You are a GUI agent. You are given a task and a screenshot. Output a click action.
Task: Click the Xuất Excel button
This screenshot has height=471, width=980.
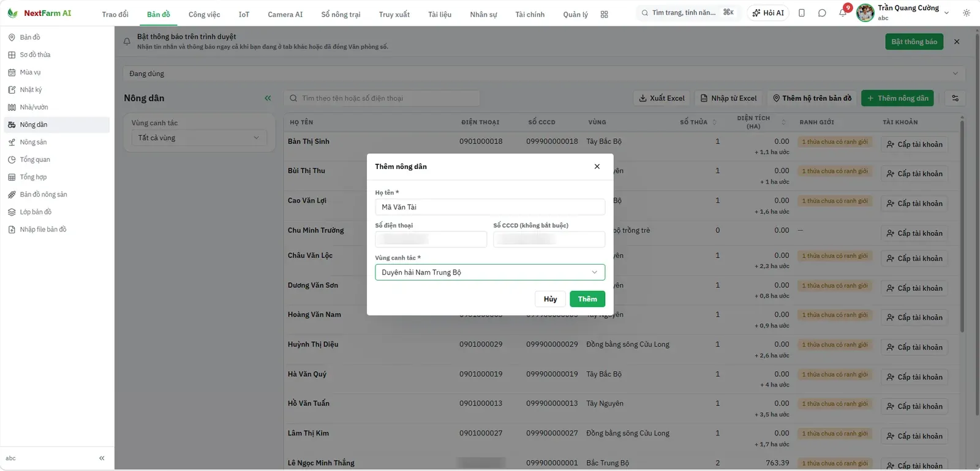tap(661, 98)
